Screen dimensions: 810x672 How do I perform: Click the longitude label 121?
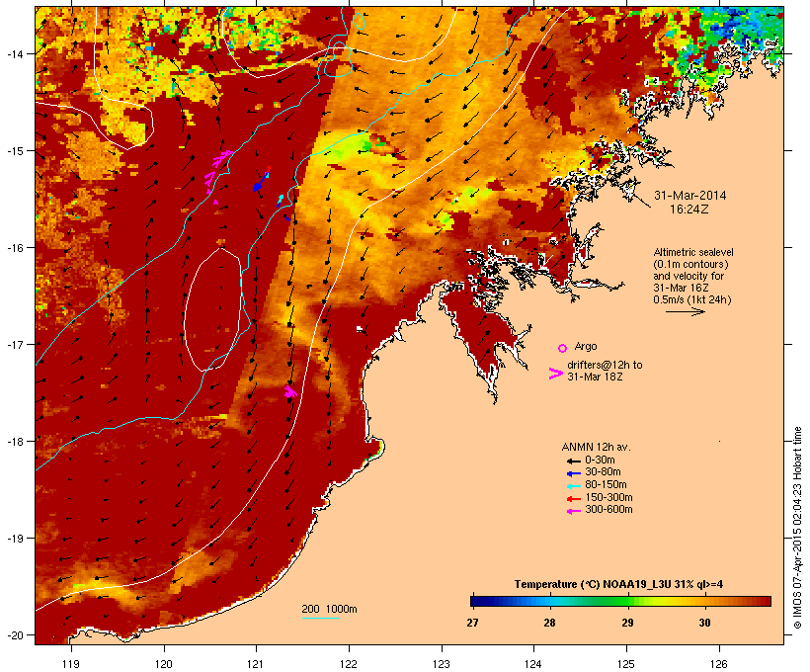coord(256,664)
